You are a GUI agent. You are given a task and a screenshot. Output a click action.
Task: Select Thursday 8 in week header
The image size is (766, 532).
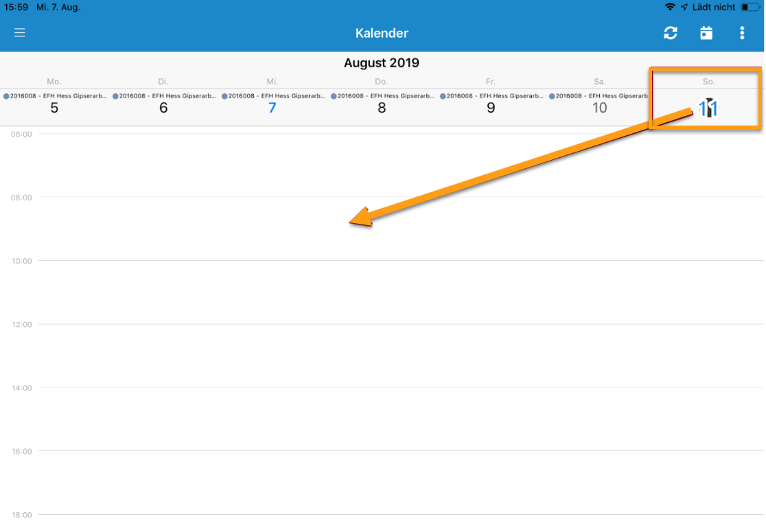pos(382,108)
